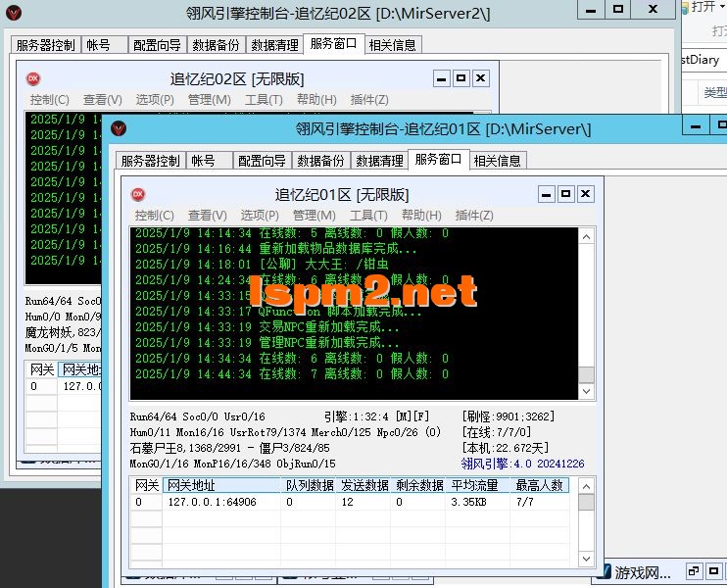Image resolution: width=727 pixels, height=588 pixels.
Task: Open 帐号 tab in 追忆纪01区 console
Action: tap(209, 161)
